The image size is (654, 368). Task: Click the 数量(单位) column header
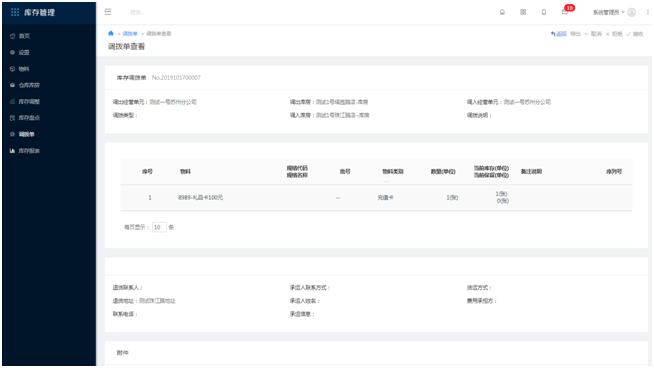click(443, 171)
